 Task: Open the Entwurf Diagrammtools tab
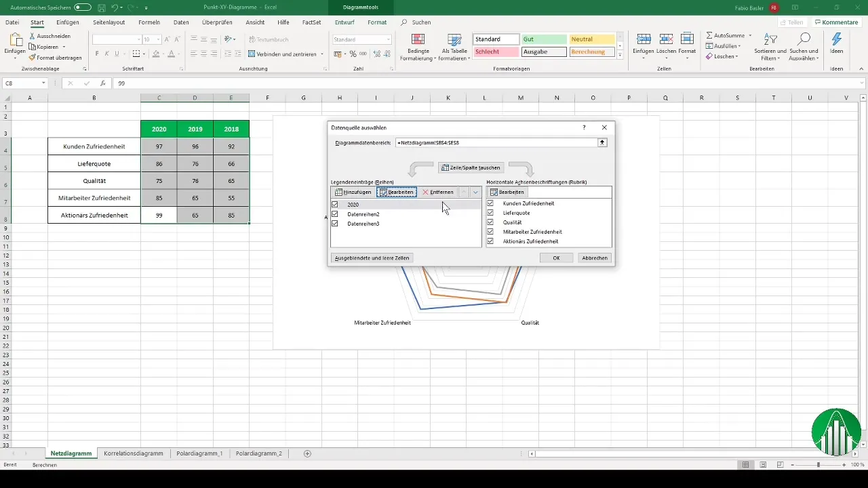pyautogui.click(x=344, y=22)
